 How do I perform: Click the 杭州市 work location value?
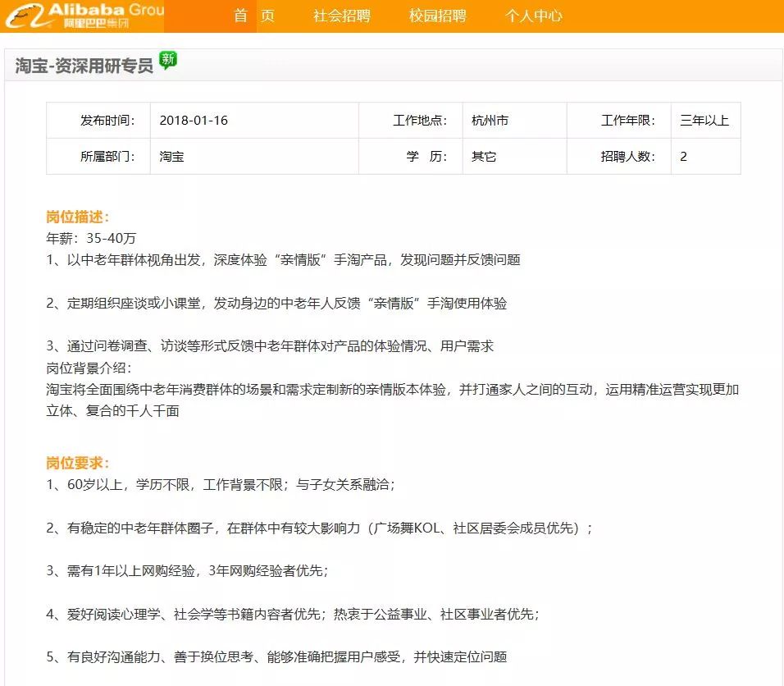tap(490, 121)
